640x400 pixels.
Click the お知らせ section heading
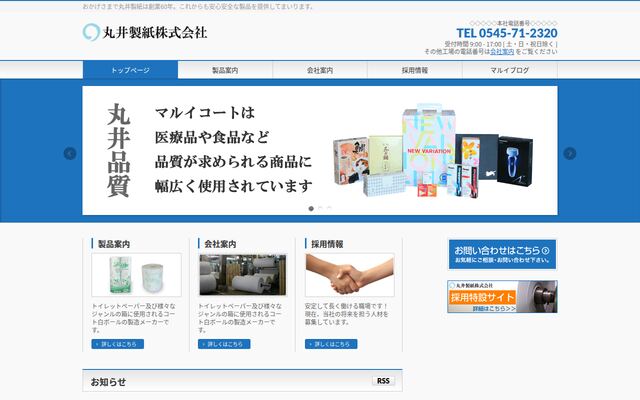click(108, 382)
